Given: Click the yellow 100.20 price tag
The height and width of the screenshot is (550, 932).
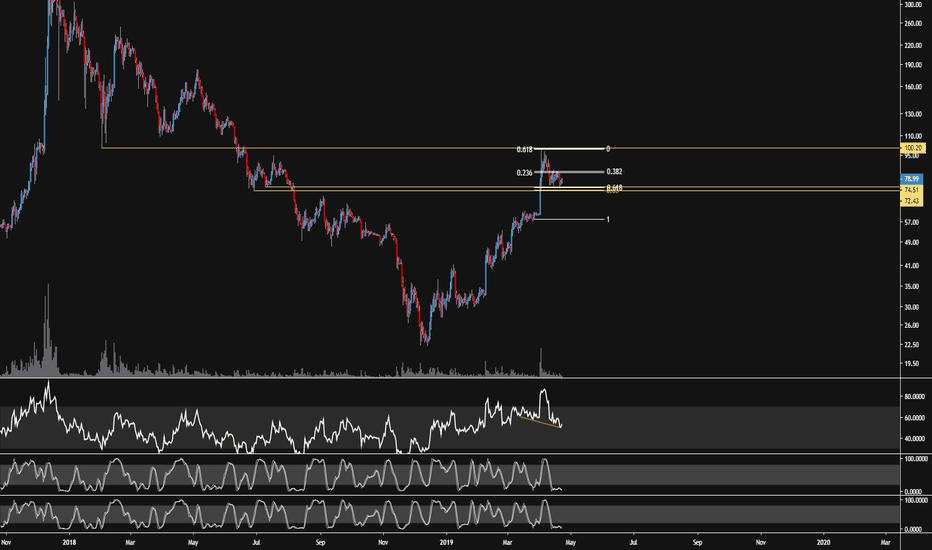Looking at the screenshot, I should (912, 148).
